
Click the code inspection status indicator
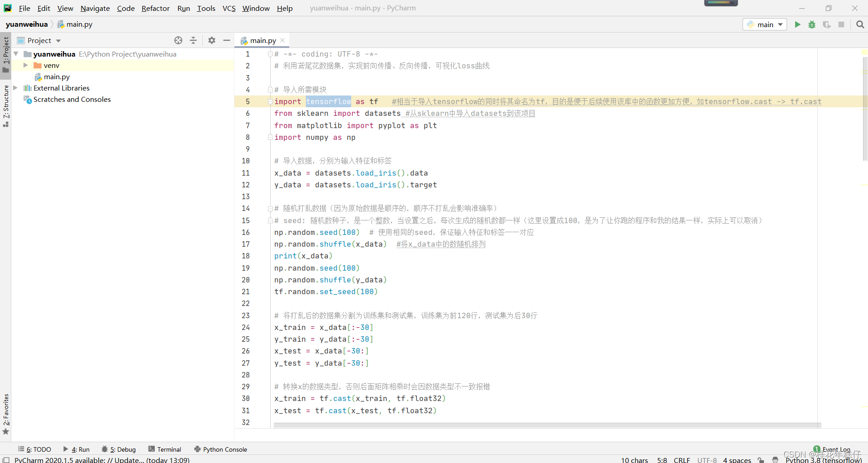[x=865, y=53]
